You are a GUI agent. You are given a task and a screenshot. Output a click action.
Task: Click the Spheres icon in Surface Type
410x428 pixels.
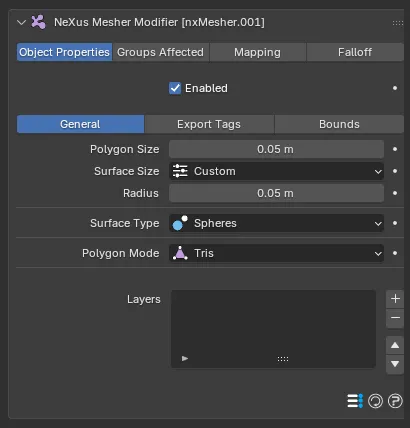pos(180,223)
